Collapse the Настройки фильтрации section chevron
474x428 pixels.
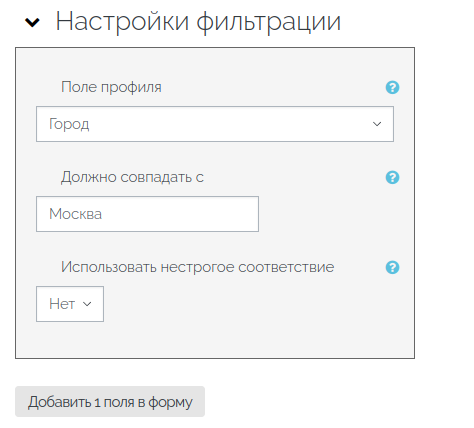32,23
